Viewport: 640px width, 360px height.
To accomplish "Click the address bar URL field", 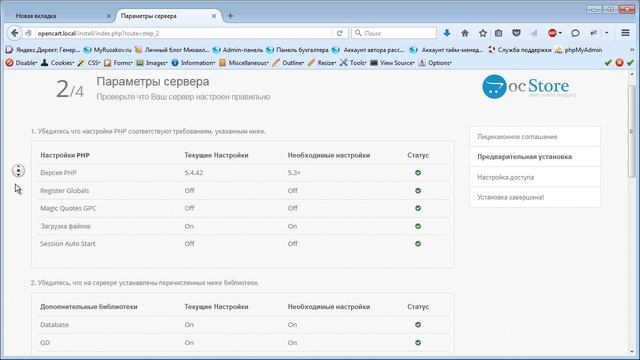I will point(184,33).
